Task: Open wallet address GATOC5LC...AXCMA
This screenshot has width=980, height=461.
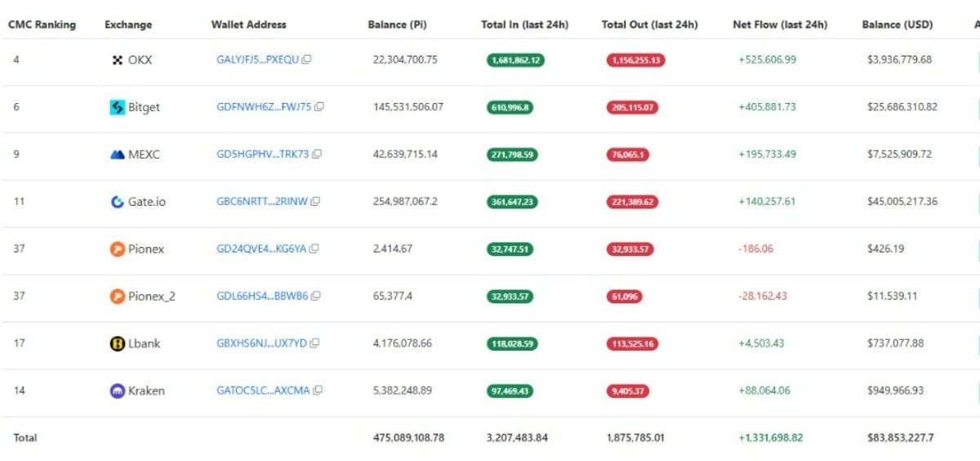Action: click(263, 391)
